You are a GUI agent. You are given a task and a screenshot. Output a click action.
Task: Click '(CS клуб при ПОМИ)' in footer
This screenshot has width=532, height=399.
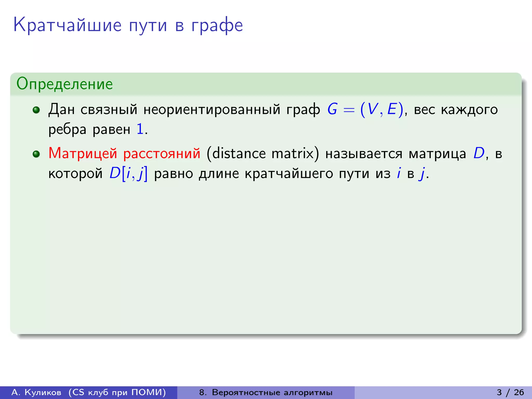pyautogui.click(x=117, y=392)
